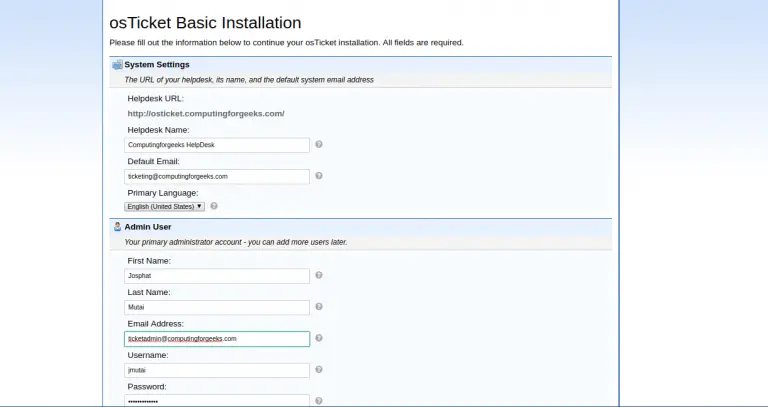768x407 pixels.
Task: Click help icon next to First Name
Action: pyautogui.click(x=319, y=275)
